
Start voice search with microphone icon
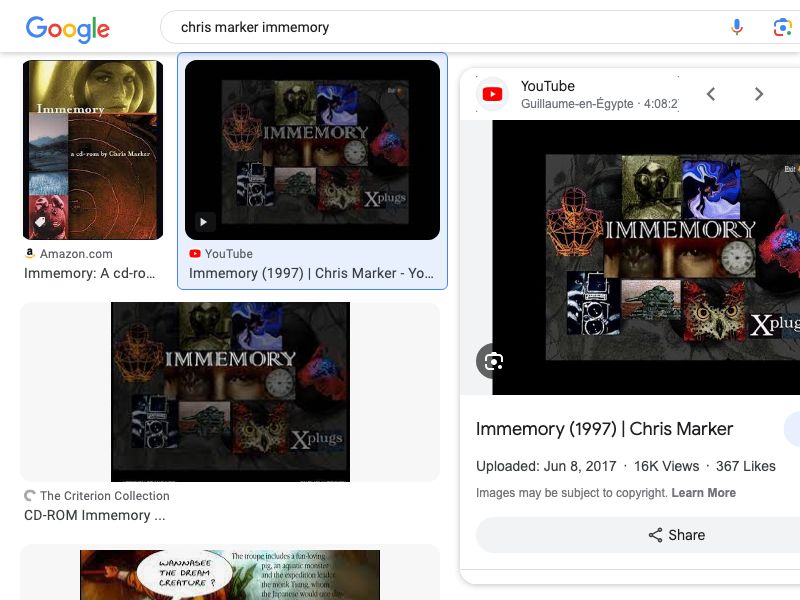(x=736, y=27)
